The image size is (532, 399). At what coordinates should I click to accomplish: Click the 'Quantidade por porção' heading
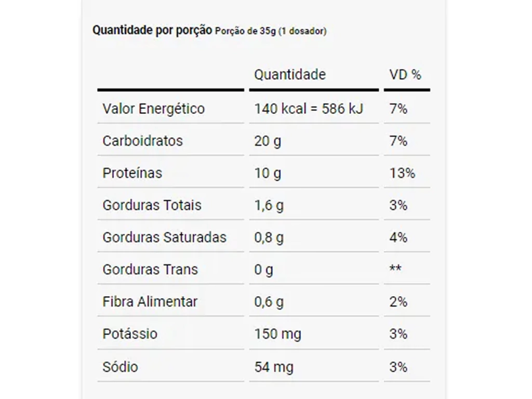coord(152,30)
